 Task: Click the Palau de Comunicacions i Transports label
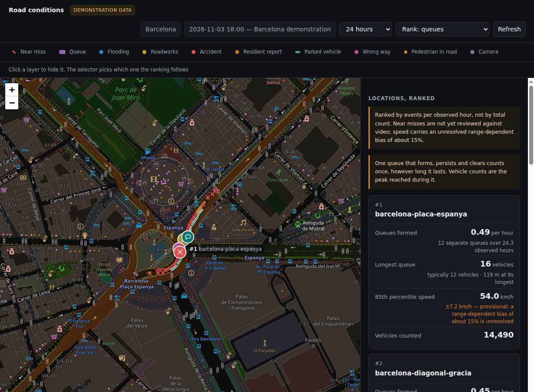click(x=242, y=302)
